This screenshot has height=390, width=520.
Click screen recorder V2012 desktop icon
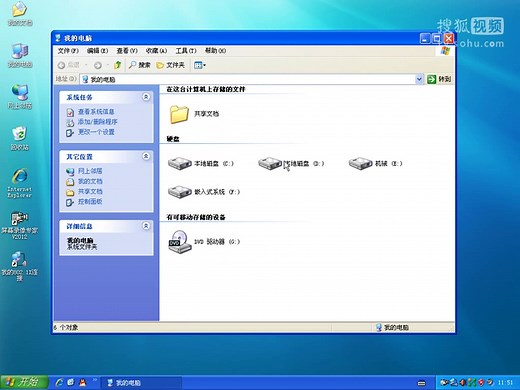[x=20, y=225]
